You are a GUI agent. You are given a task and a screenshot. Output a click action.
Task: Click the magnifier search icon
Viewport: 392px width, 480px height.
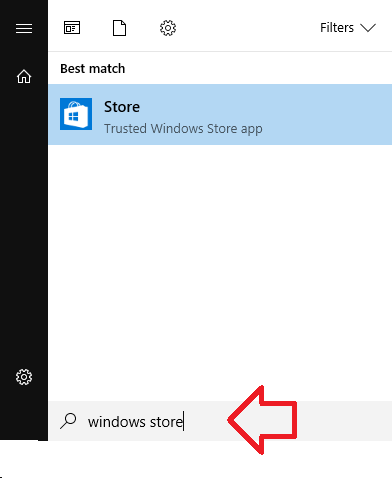[x=68, y=421]
